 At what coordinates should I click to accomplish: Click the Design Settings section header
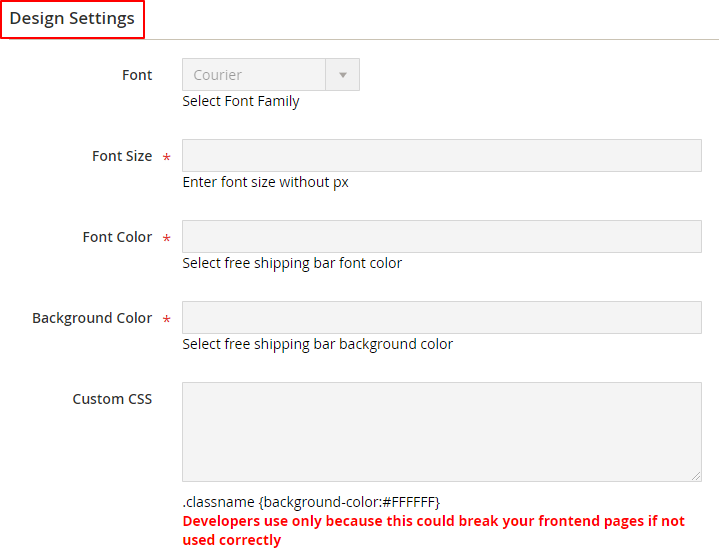point(72,19)
